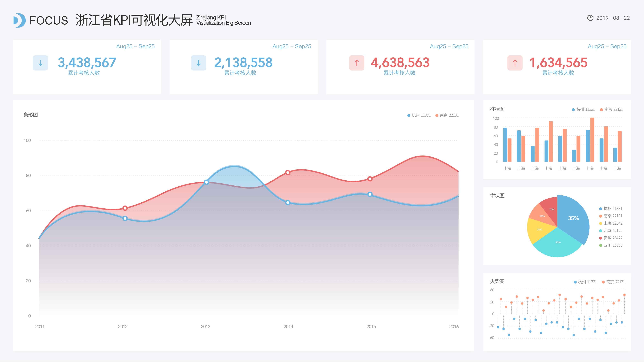The image size is (644, 362).
Task: Click the 累计考核人数 label on the 1,634,565 card
Action: pyautogui.click(x=558, y=73)
